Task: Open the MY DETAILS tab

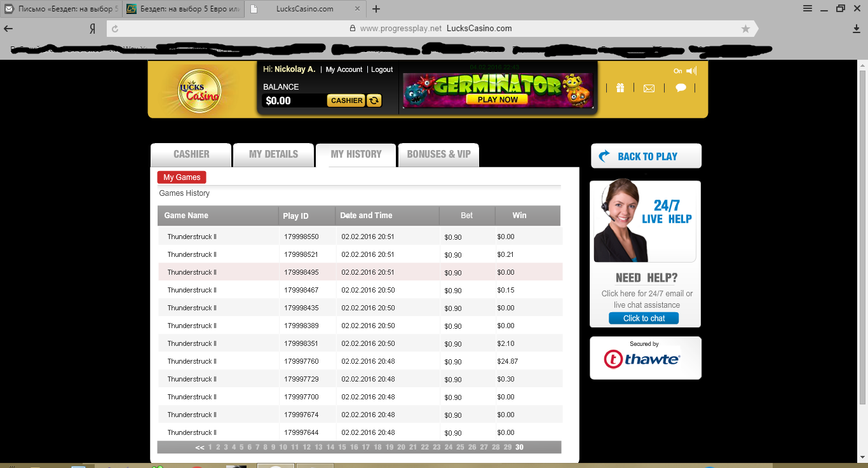Action: click(x=273, y=155)
